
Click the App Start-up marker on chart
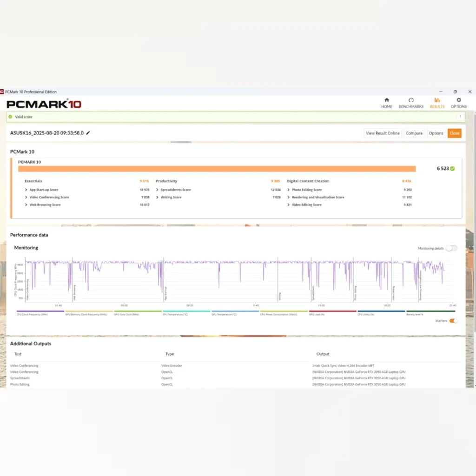pos(166,294)
